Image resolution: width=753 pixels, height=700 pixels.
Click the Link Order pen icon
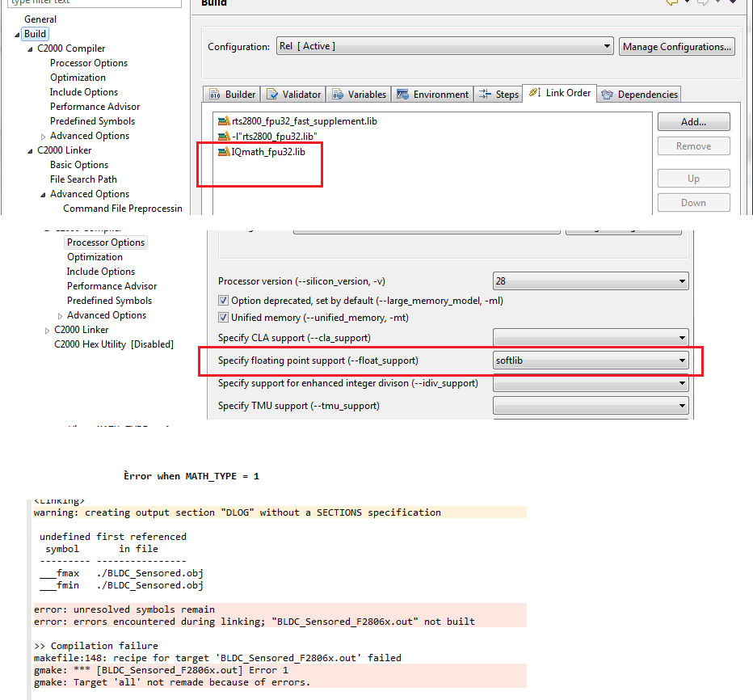point(534,94)
